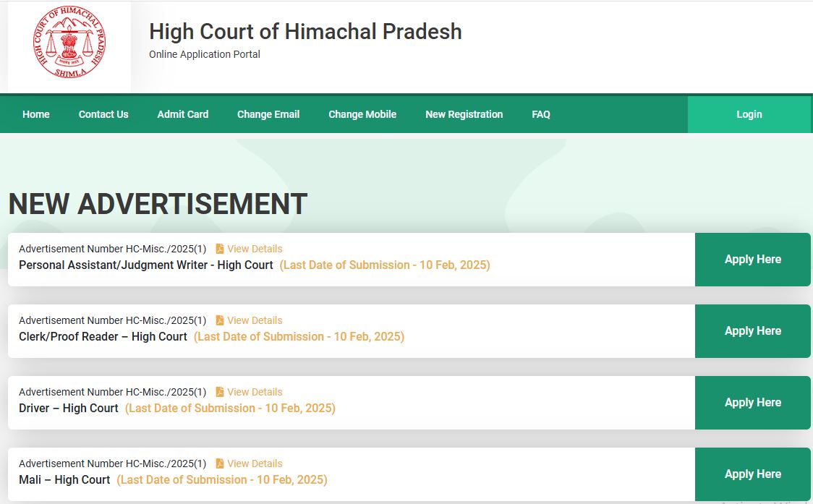Image resolution: width=813 pixels, height=504 pixels.
Task: Click last submission date for Mali post
Action: (x=222, y=479)
